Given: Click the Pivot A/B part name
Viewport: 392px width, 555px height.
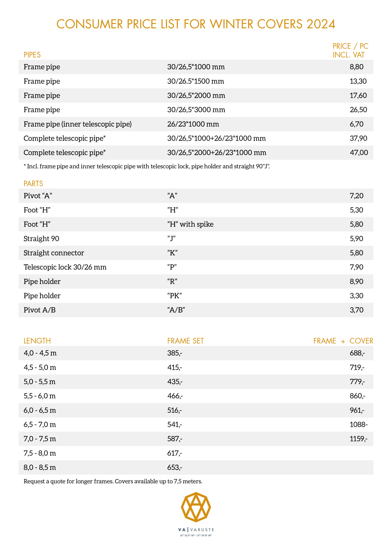Looking at the screenshot, I should point(40,310).
